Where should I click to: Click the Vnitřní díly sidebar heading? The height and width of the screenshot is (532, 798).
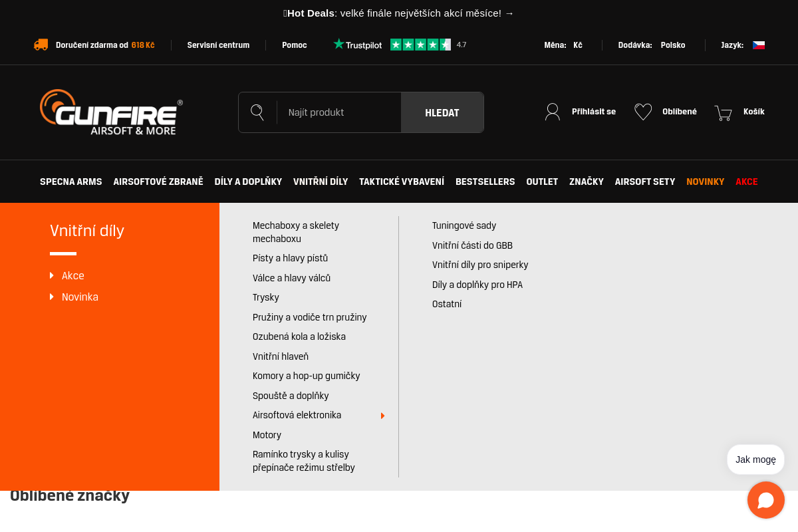pyautogui.click(x=87, y=231)
